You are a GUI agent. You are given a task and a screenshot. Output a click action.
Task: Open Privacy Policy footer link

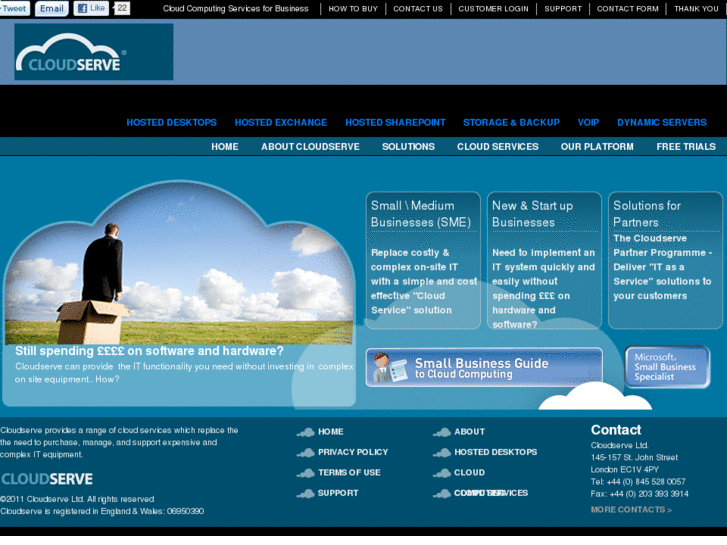click(353, 452)
